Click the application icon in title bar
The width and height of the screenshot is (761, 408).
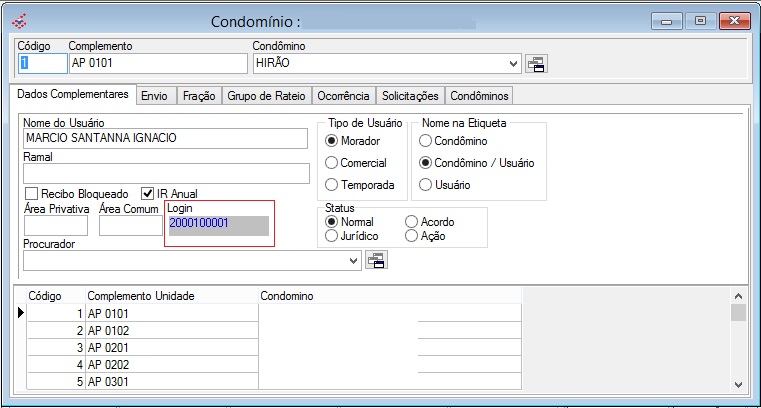coord(17,20)
